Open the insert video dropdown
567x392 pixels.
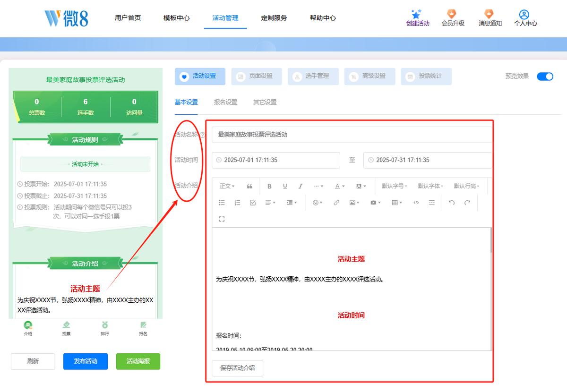[x=375, y=203]
